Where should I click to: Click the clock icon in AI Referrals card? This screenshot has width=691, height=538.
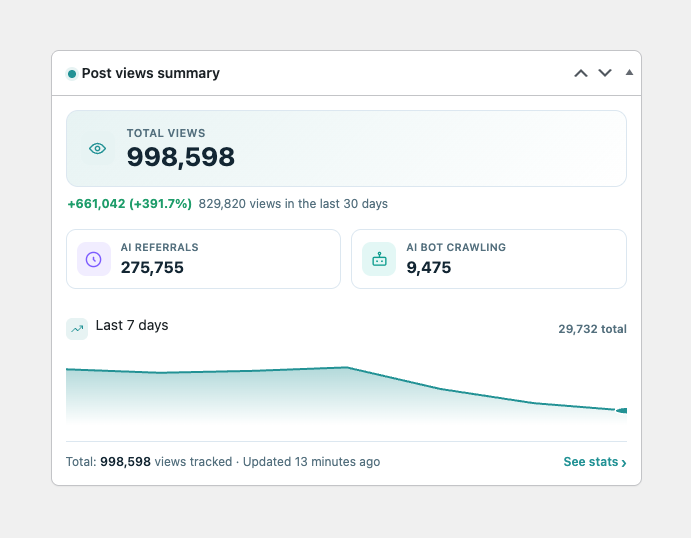[93, 259]
